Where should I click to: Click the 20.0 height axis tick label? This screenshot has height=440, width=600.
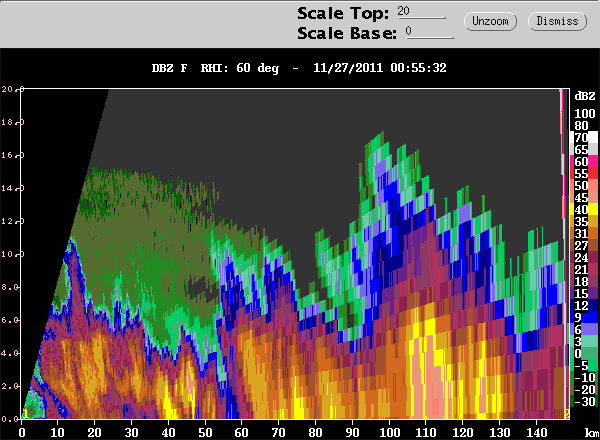pos(13,89)
